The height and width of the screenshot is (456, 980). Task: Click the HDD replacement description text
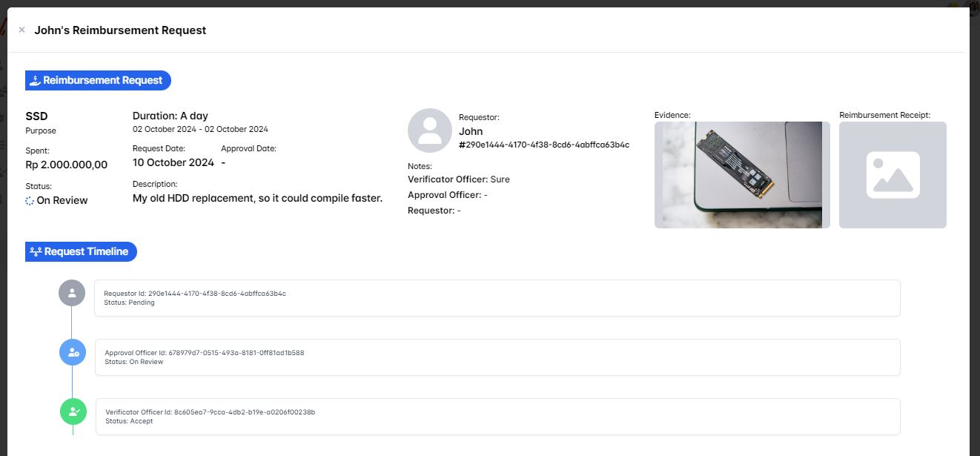point(257,199)
